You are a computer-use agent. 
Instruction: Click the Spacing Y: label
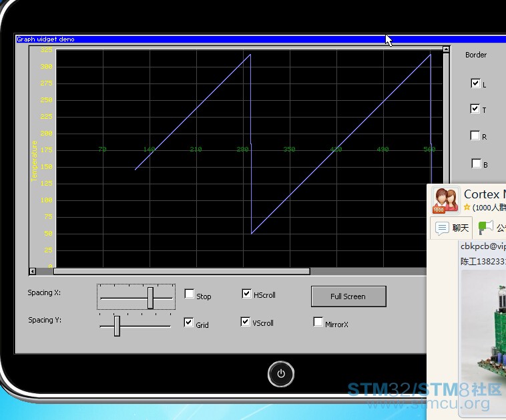click(45, 320)
